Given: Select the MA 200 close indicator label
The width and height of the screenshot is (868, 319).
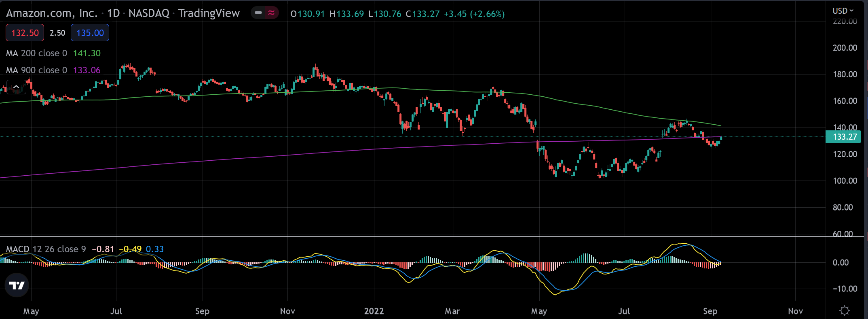Looking at the screenshot, I should click(36, 53).
